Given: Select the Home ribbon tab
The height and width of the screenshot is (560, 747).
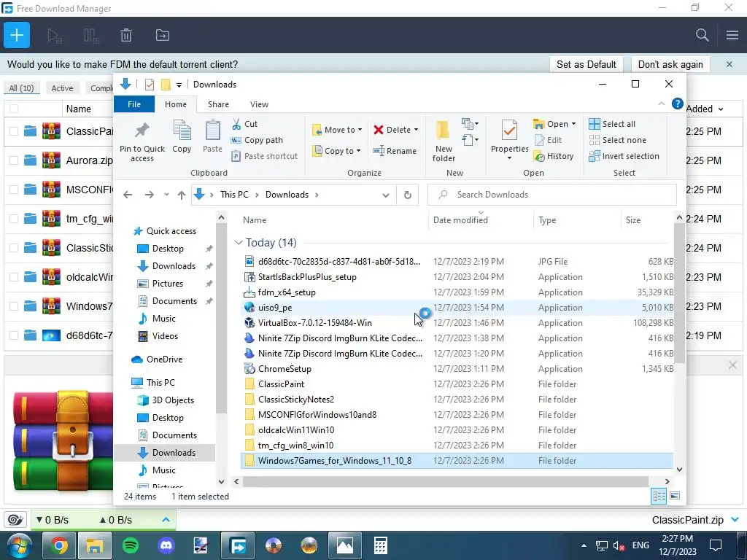Looking at the screenshot, I should pos(176,104).
